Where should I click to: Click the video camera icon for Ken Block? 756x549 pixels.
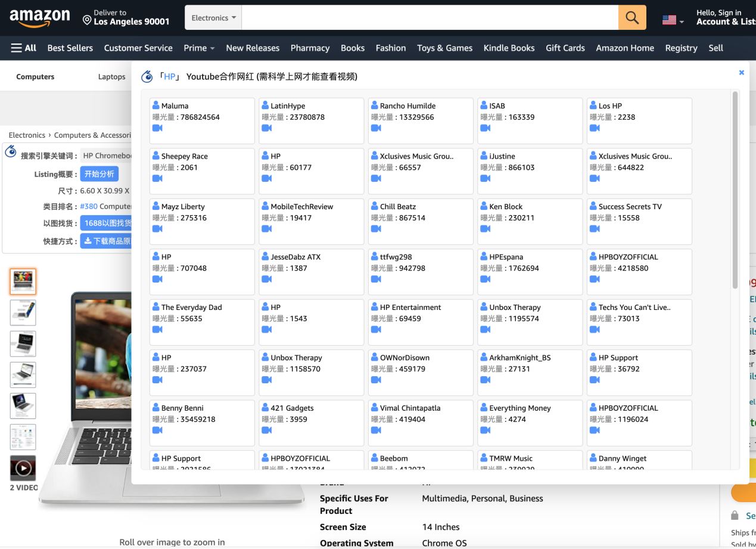point(486,229)
